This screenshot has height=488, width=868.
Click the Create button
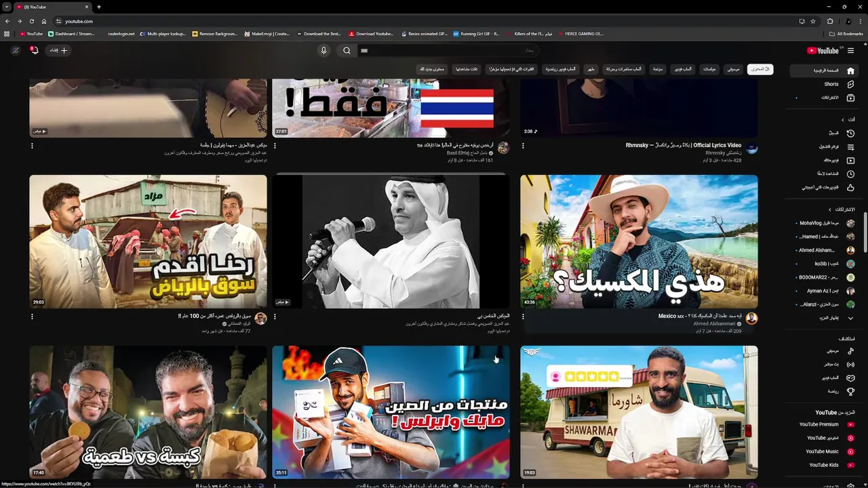point(58,50)
